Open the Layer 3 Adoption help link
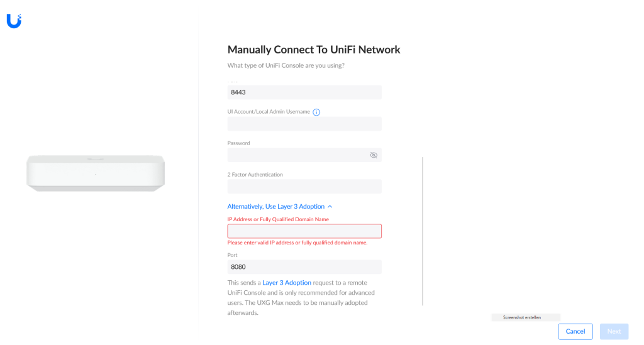The width and height of the screenshot is (644, 345). tap(287, 283)
